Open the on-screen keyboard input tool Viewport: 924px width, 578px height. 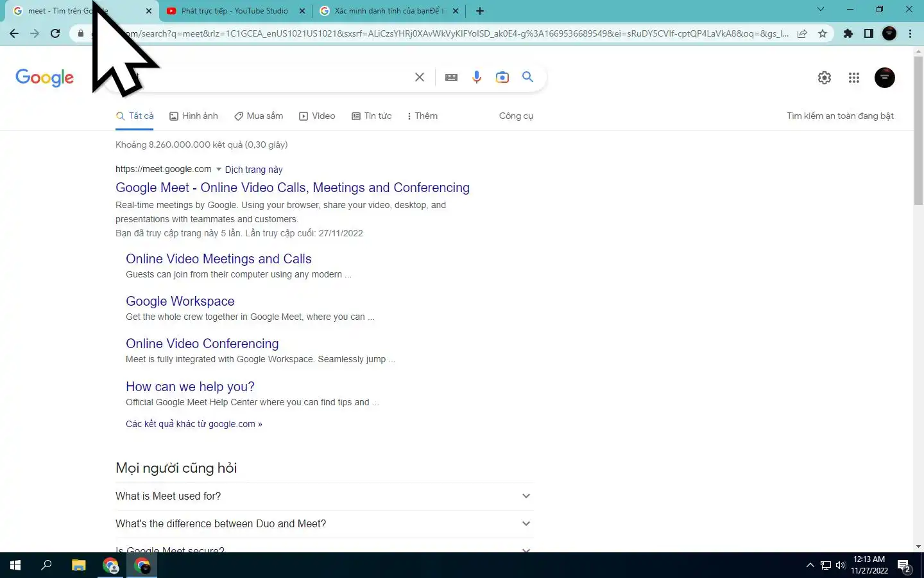pos(451,77)
